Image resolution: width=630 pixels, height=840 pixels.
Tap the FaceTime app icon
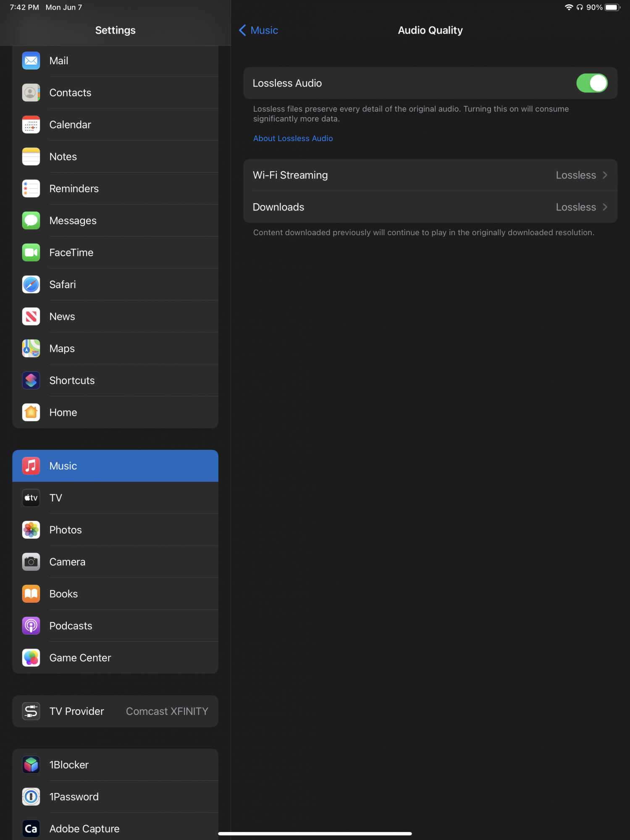coord(31,252)
